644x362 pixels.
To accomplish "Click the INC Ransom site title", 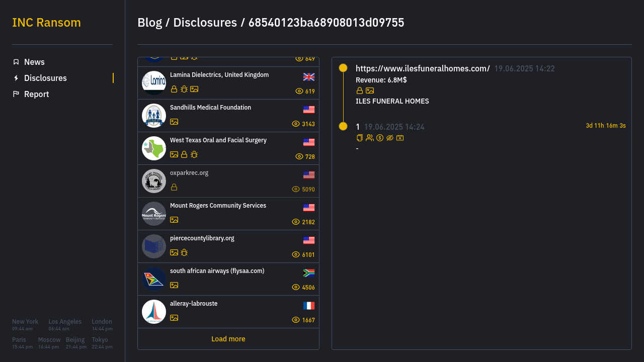I will click(46, 23).
